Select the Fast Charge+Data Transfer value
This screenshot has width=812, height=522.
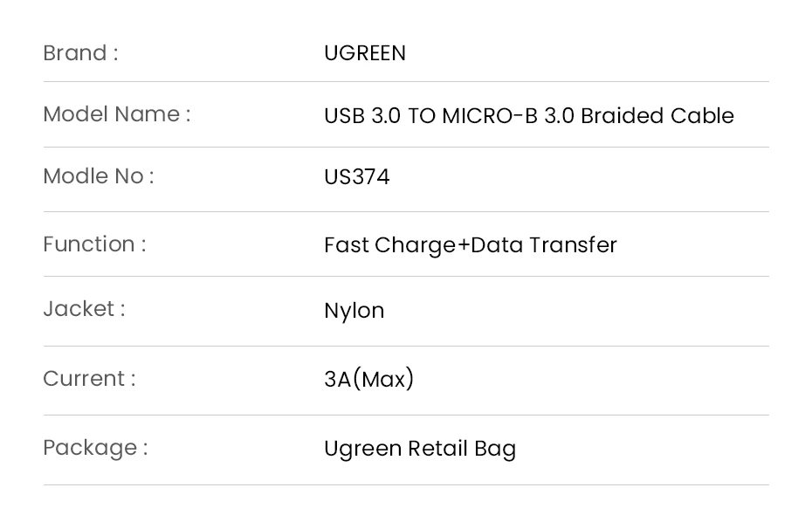tap(470, 245)
